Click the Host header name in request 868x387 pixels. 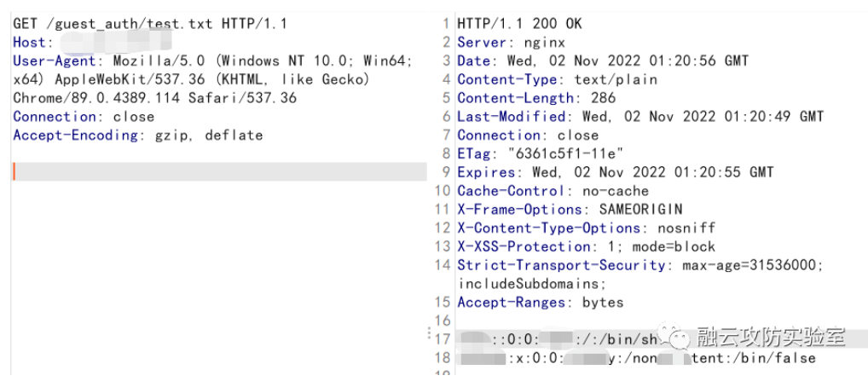pos(30,43)
